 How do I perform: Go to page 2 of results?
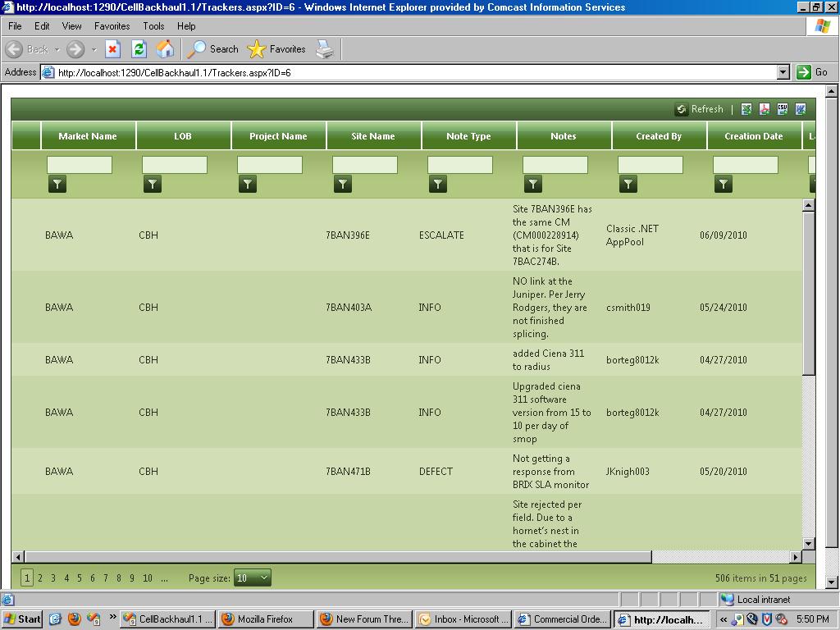(40, 578)
